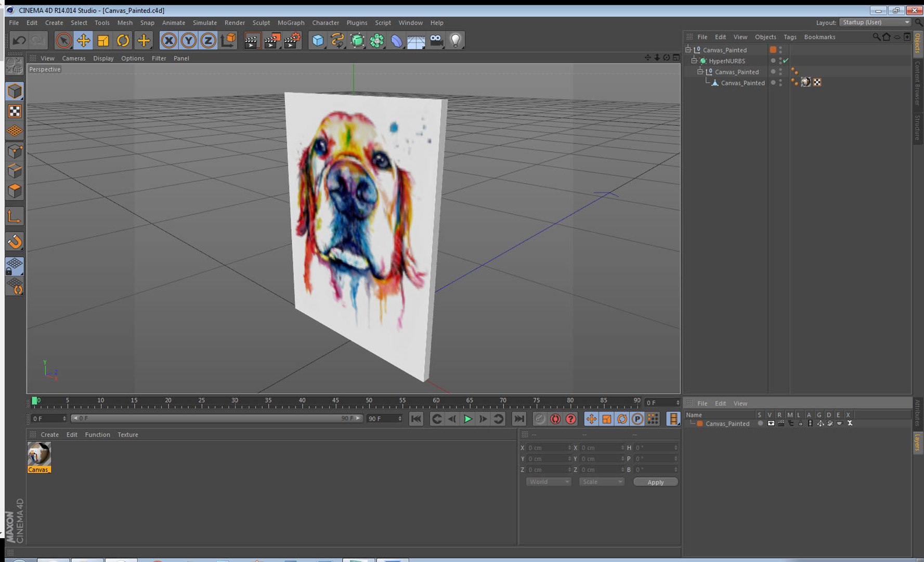Click the material tag on Canvas_Painted
The image size is (924, 562).
[806, 82]
